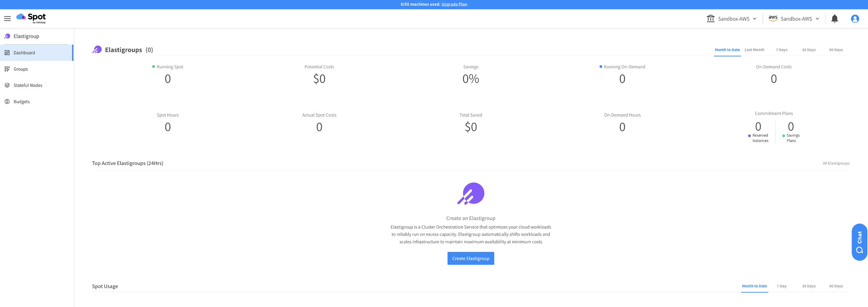This screenshot has height=307, width=868.
Task: Open the Chat widget
Action: coord(859,242)
